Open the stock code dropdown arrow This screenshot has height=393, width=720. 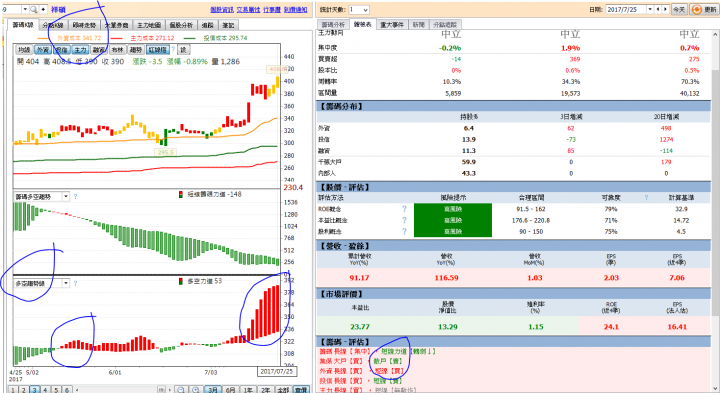[x=25, y=9]
